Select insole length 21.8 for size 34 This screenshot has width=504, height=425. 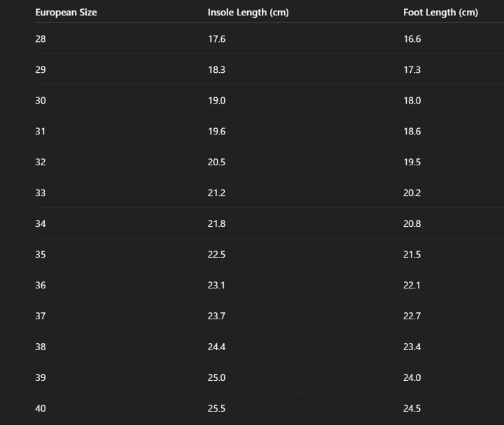coord(216,224)
